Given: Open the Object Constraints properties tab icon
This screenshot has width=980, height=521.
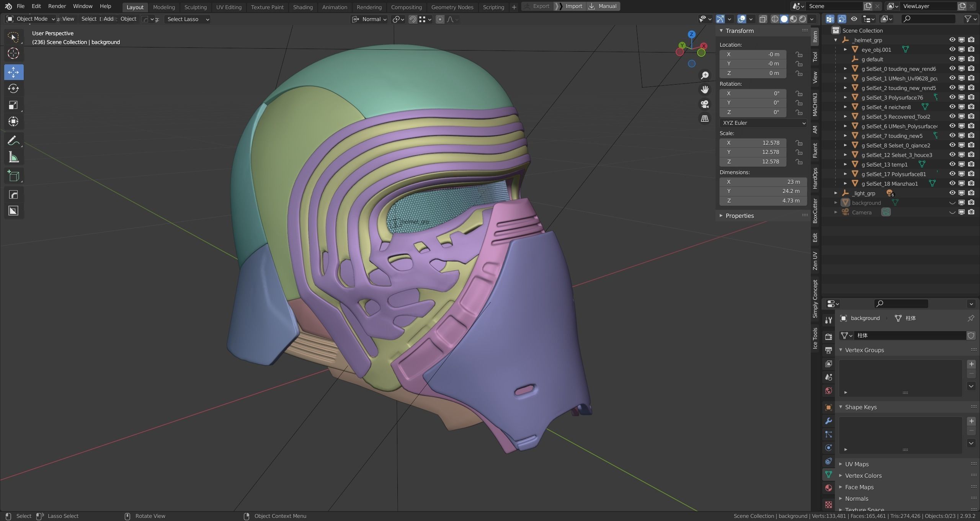Looking at the screenshot, I should tap(828, 461).
